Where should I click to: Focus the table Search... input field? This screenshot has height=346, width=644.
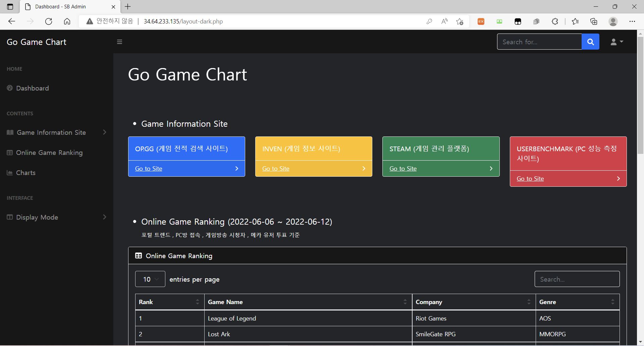[x=577, y=279]
